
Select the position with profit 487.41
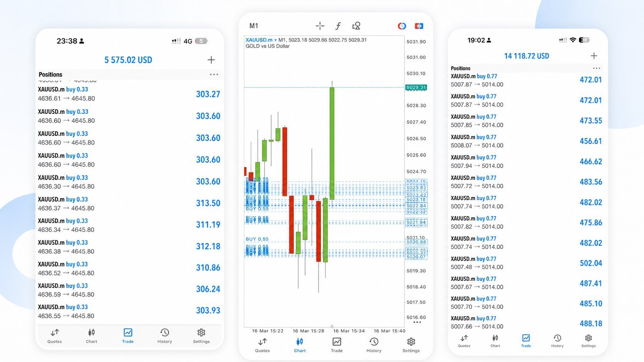tap(526, 283)
